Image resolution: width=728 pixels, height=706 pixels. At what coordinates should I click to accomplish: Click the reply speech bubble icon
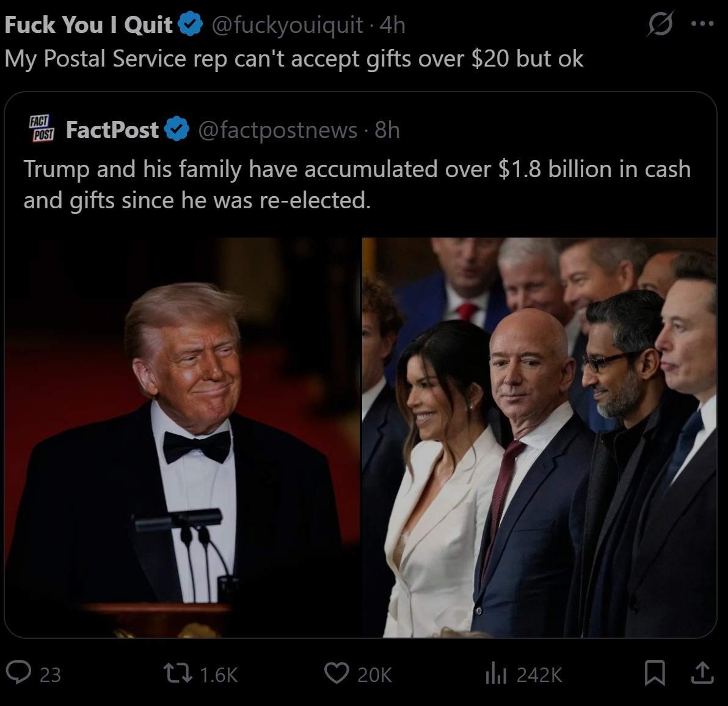tap(18, 674)
